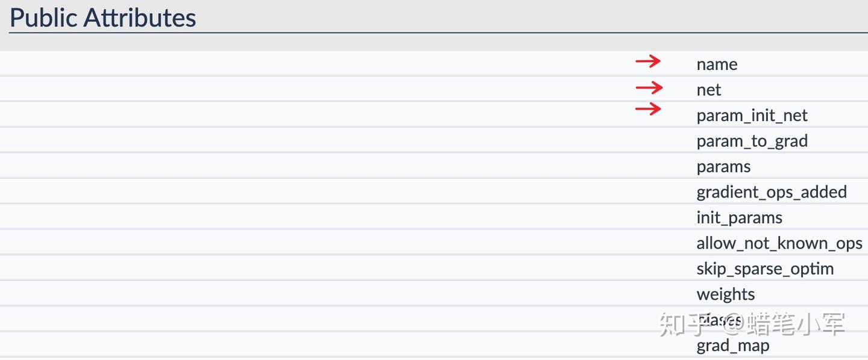Open the init_params attribute link
Screen dimensions: 868x360
coord(739,218)
